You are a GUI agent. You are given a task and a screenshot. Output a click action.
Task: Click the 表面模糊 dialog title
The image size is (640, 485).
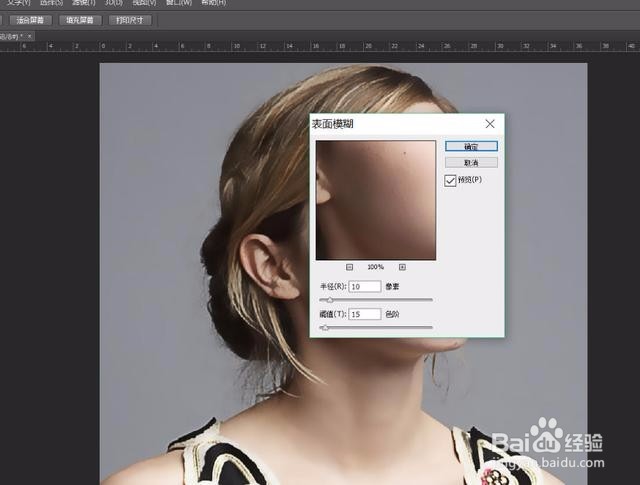pyautogui.click(x=333, y=124)
